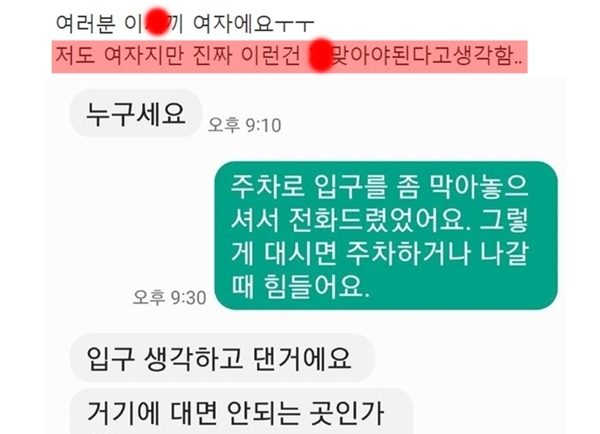Viewport: 600px width, 434px height.
Task: Tap '힘들어요.' at the end of the green bubble
Action: pos(316,286)
